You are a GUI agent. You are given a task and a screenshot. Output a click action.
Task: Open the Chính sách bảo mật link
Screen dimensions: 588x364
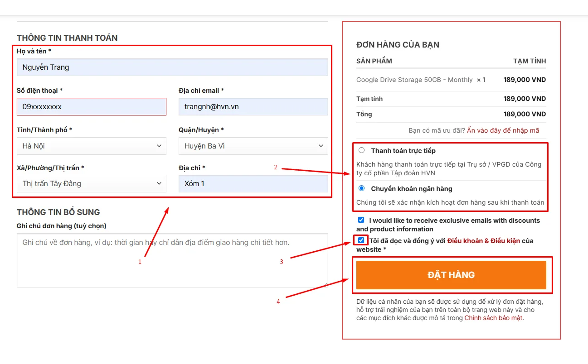pyautogui.click(x=493, y=318)
